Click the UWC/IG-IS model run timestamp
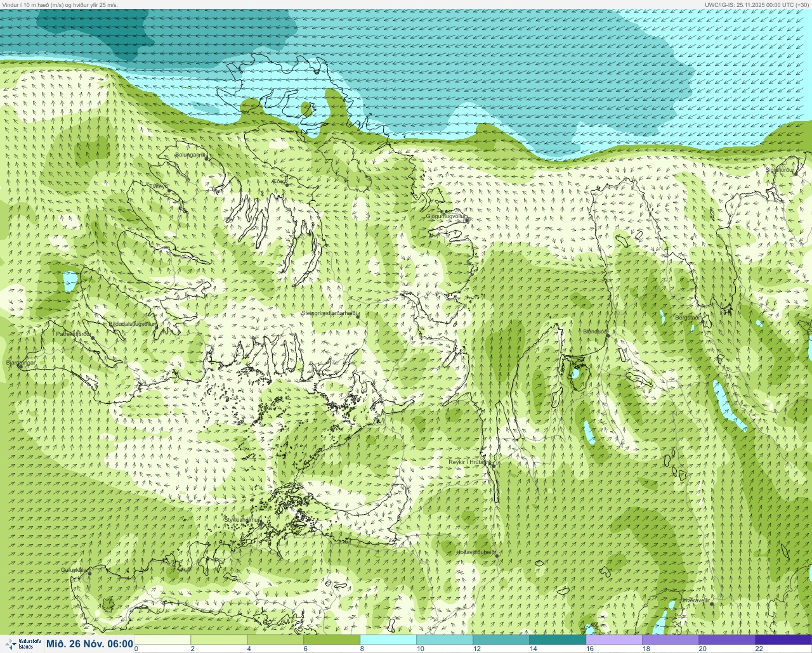The width and height of the screenshot is (812, 653). 756,4
